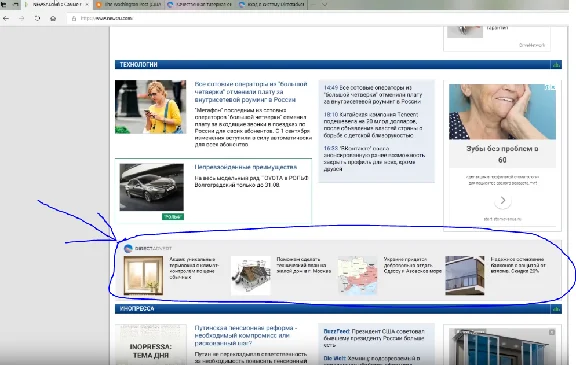Image resolution: width=576 pixels, height=365 pixels.
Task: Go back with the browser back arrow
Action: point(6,18)
